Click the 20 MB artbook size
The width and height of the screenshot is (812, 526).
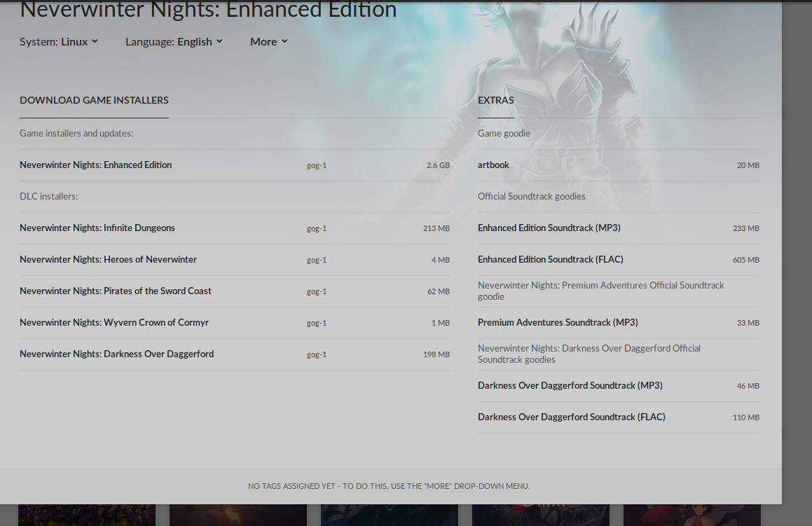pyautogui.click(x=748, y=166)
